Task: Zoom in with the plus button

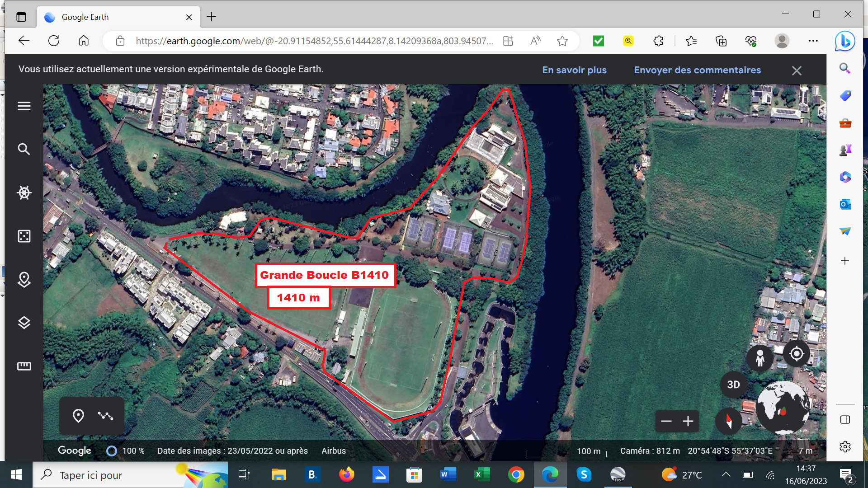Action: point(688,421)
